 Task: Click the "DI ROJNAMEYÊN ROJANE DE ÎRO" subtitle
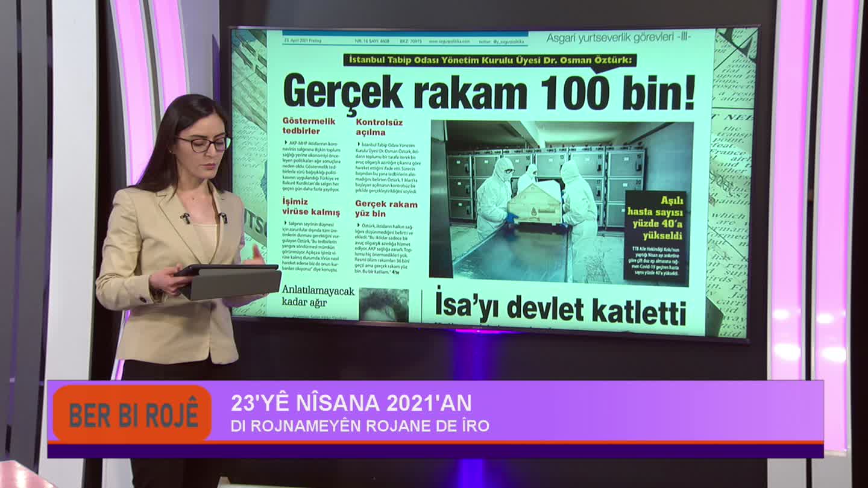pos(360,426)
